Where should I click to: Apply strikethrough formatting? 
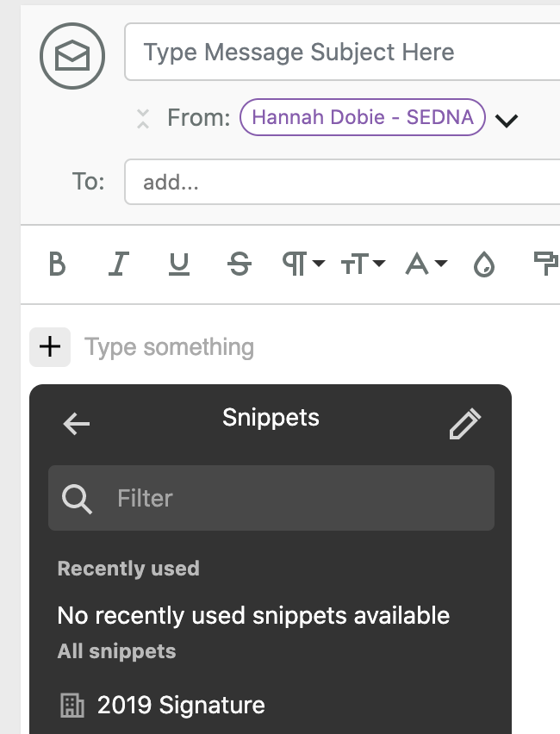coord(240,264)
